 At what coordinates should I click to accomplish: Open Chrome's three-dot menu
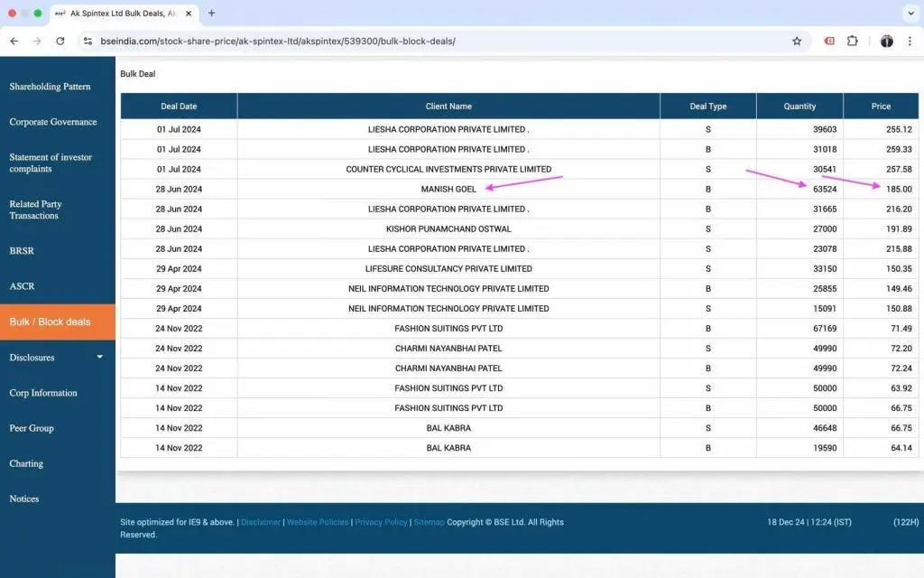910,41
